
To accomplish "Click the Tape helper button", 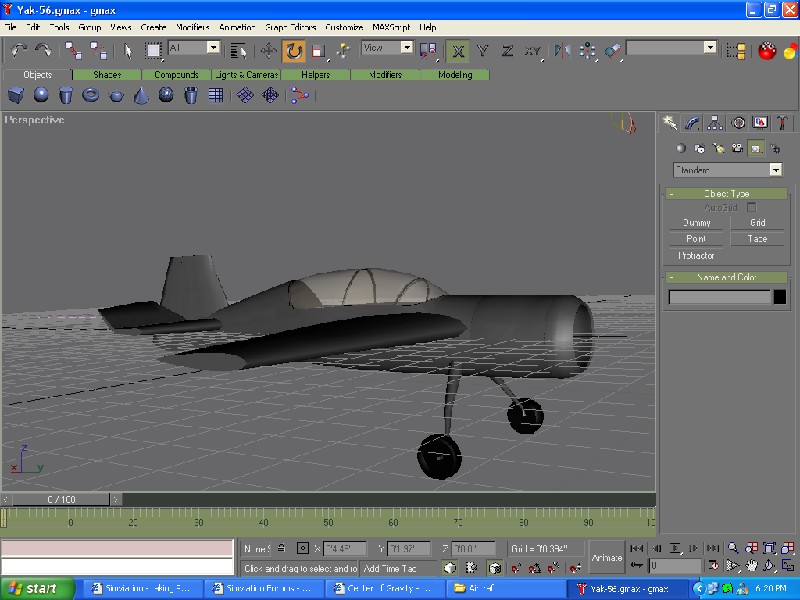I will click(x=757, y=239).
